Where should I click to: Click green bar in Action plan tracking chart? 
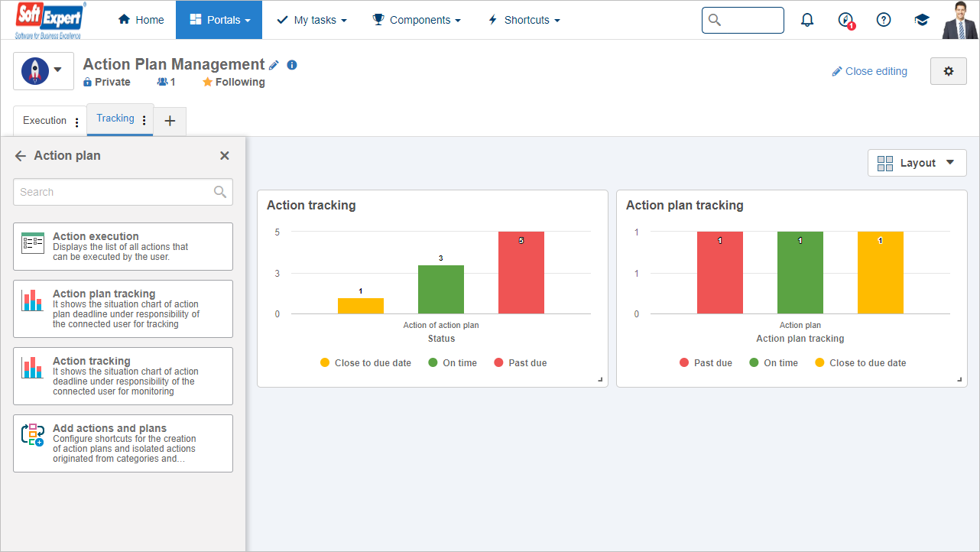point(800,273)
